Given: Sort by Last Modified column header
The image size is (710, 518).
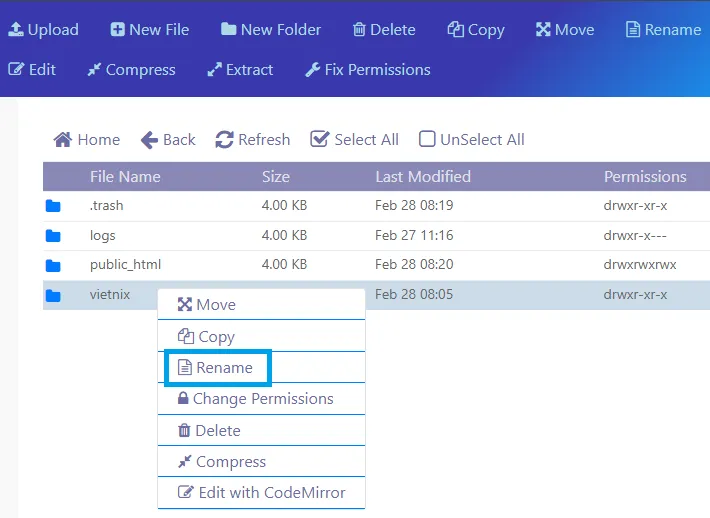Looking at the screenshot, I should pos(422,177).
